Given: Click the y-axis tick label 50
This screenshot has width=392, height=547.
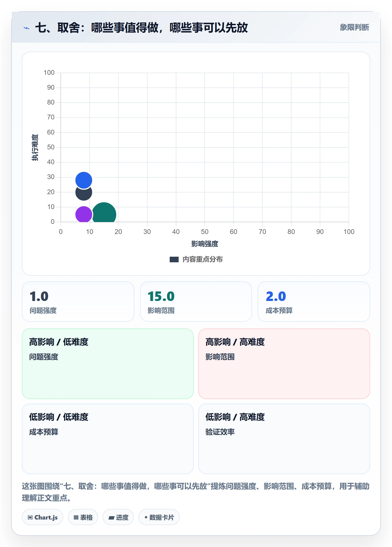Looking at the screenshot, I should point(51,147).
